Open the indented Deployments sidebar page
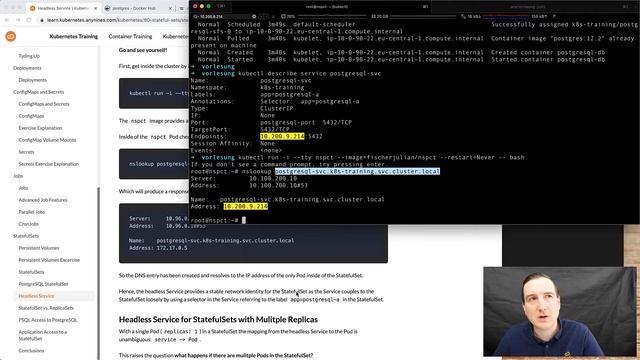640x360 pixels. [33, 80]
